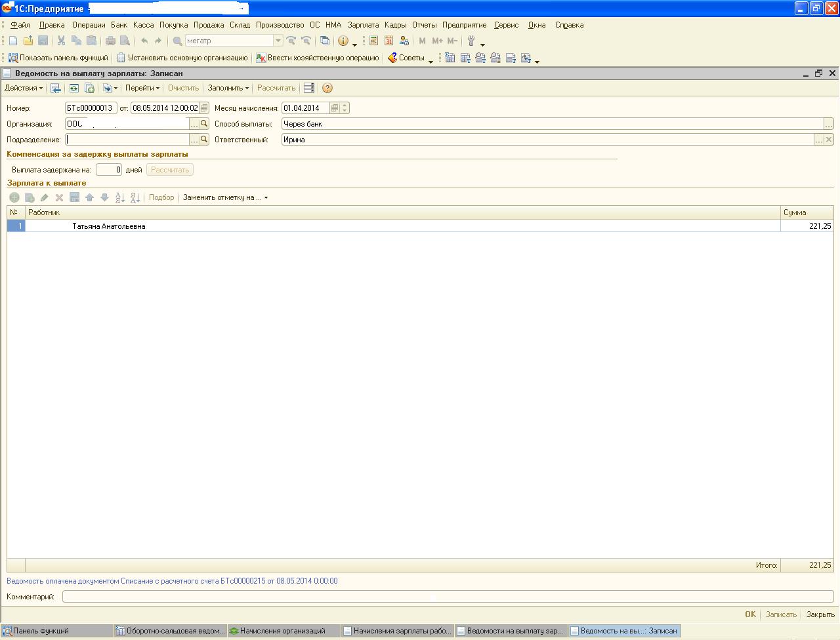Screen dimensions: 840x640
Task: Open the Заменить отметку на dropdown
Action: pyautogui.click(x=225, y=197)
